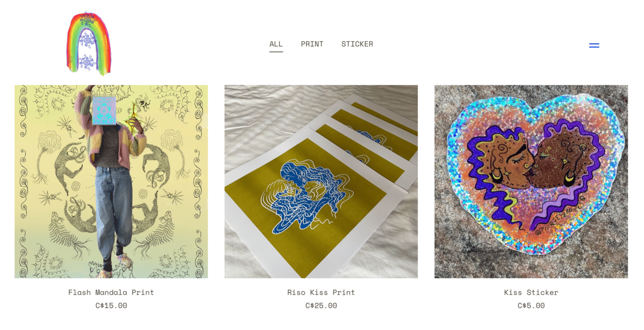Filter products by STICKER
This screenshot has width=644, height=330.
[x=357, y=44]
